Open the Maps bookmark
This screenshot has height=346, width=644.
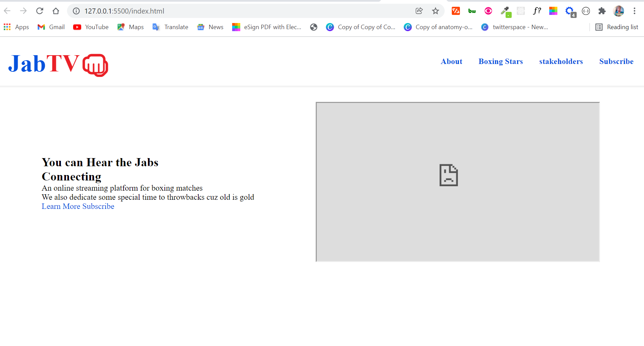[x=130, y=27]
